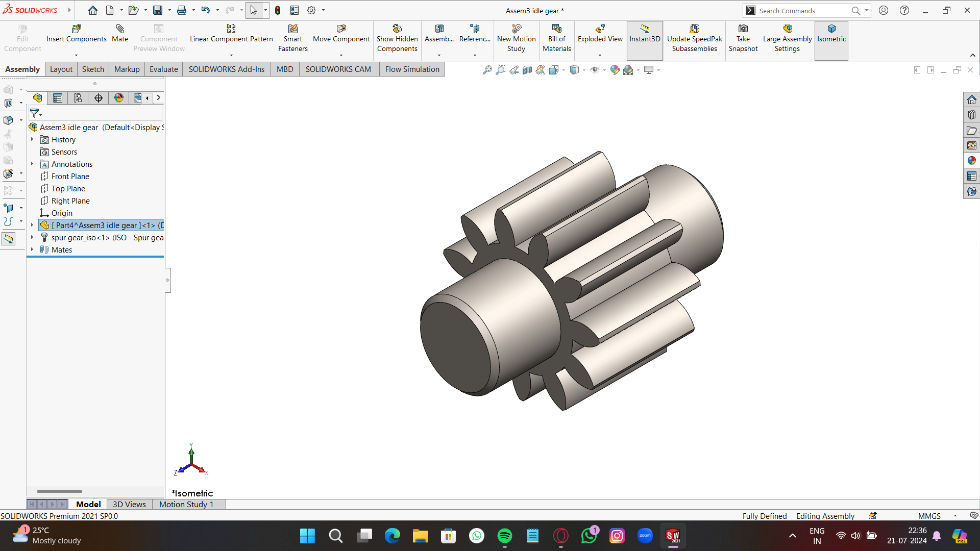980x551 pixels.
Task: Open unit system MMGS dropdown
Action: coord(955,516)
